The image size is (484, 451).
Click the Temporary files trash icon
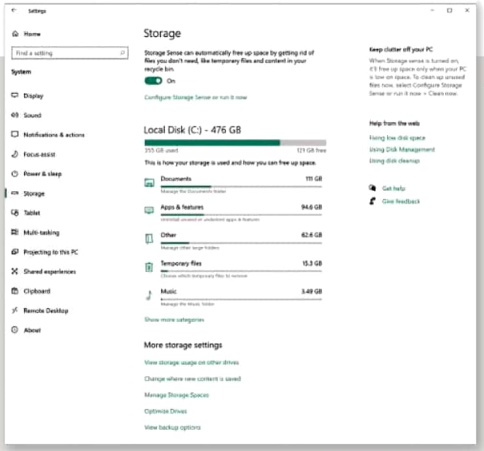pos(149,267)
